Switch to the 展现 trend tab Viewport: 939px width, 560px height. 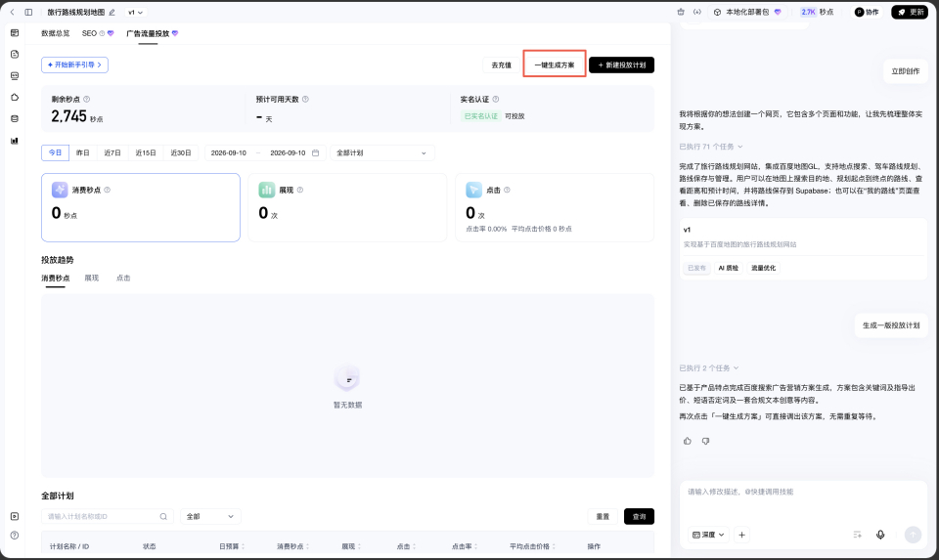pos(92,278)
